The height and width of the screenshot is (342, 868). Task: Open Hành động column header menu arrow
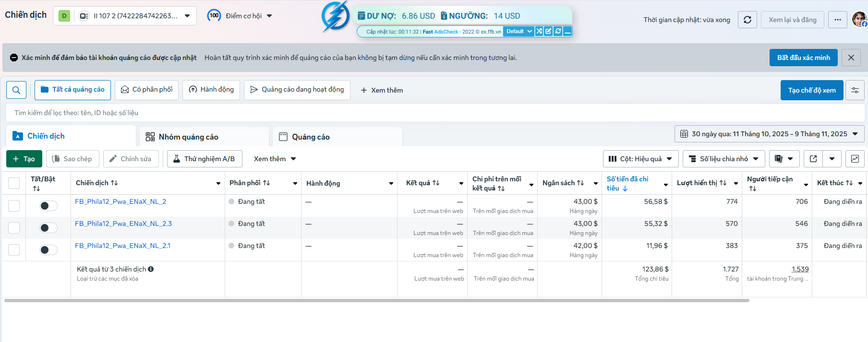[391, 183]
